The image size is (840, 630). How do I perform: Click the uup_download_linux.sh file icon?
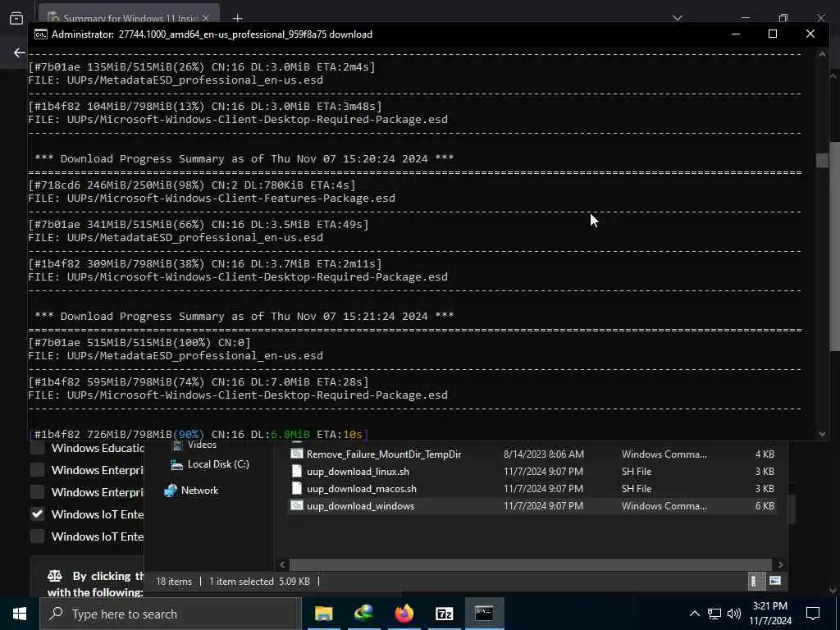click(x=297, y=472)
